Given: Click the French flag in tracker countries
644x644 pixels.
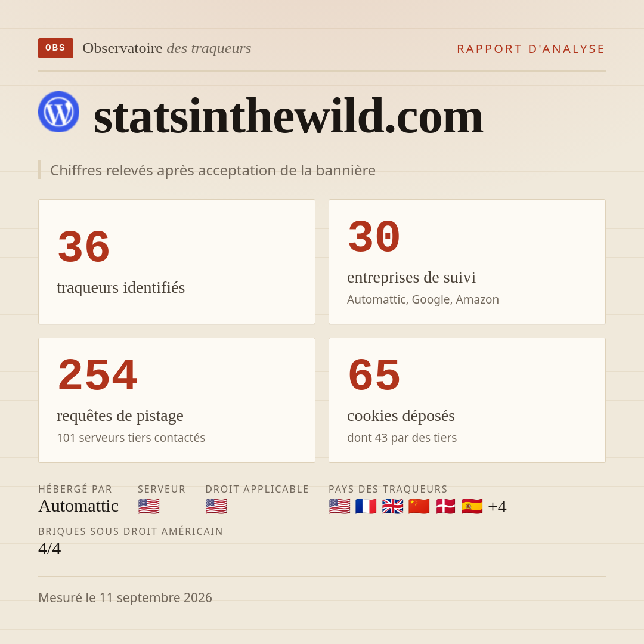Looking at the screenshot, I should (x=366, y=506).
